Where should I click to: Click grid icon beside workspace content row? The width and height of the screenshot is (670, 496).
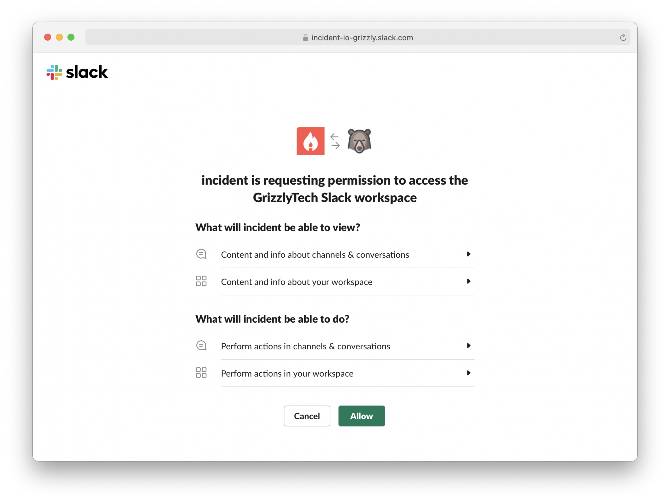tap(201, 281)
